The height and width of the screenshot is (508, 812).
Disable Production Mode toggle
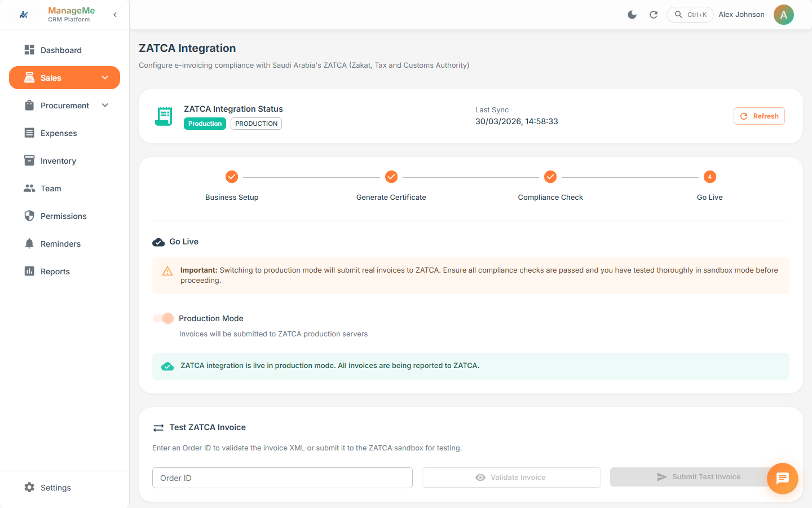click(x=163, y=318)
